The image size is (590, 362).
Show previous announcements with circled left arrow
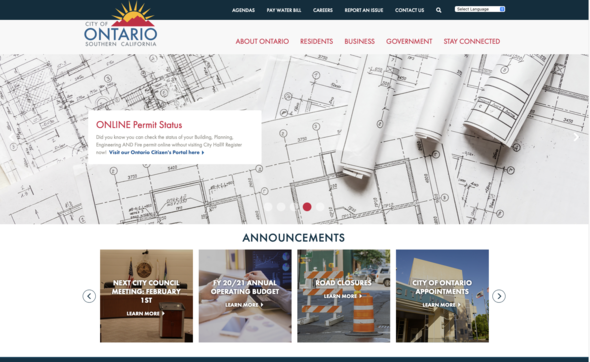point(89,296)
